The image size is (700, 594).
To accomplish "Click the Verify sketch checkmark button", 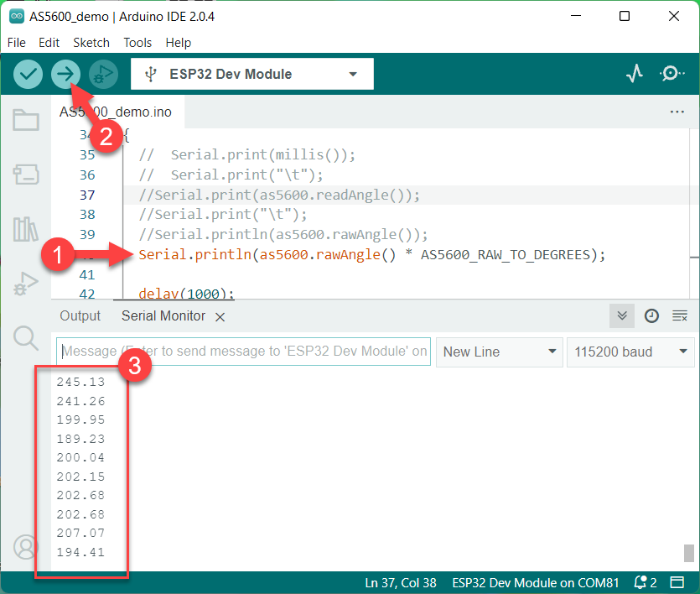I will click(28, 74).
